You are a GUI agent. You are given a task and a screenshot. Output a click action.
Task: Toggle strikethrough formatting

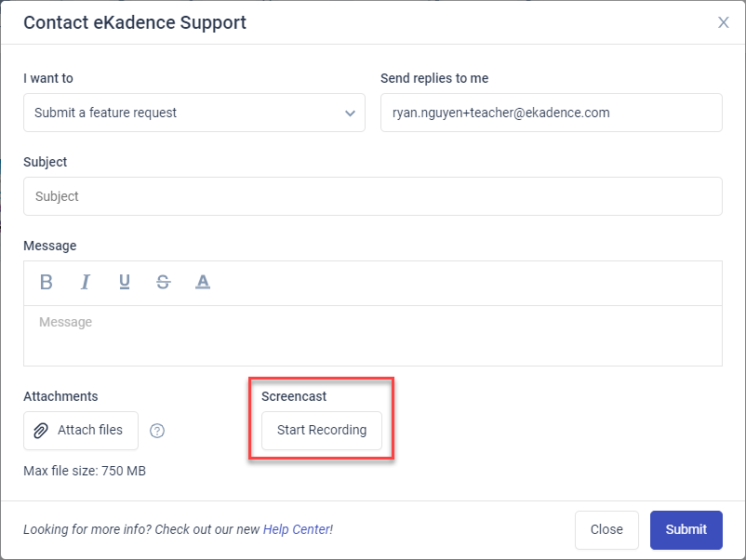[x=163, y=282]
